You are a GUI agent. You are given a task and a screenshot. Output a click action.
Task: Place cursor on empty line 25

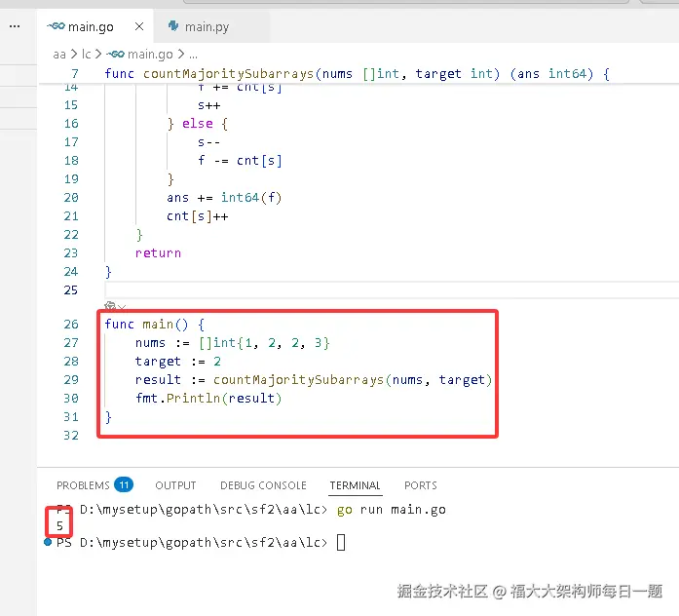pyautogui.click(x=392, y=289)
